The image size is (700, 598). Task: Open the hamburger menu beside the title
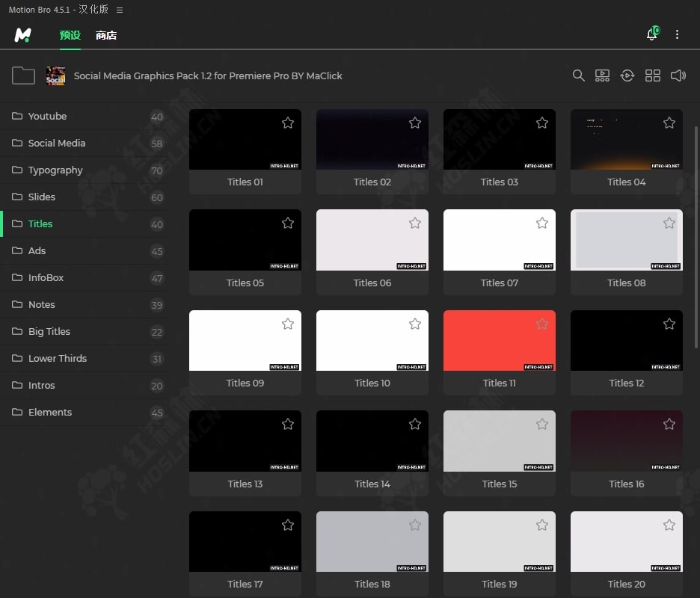click(120, 10)
